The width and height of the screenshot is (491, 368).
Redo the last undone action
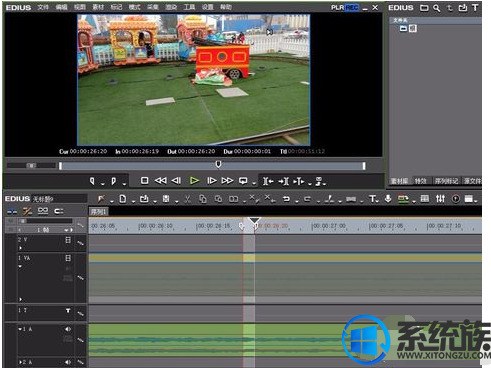tap(307, 199)
